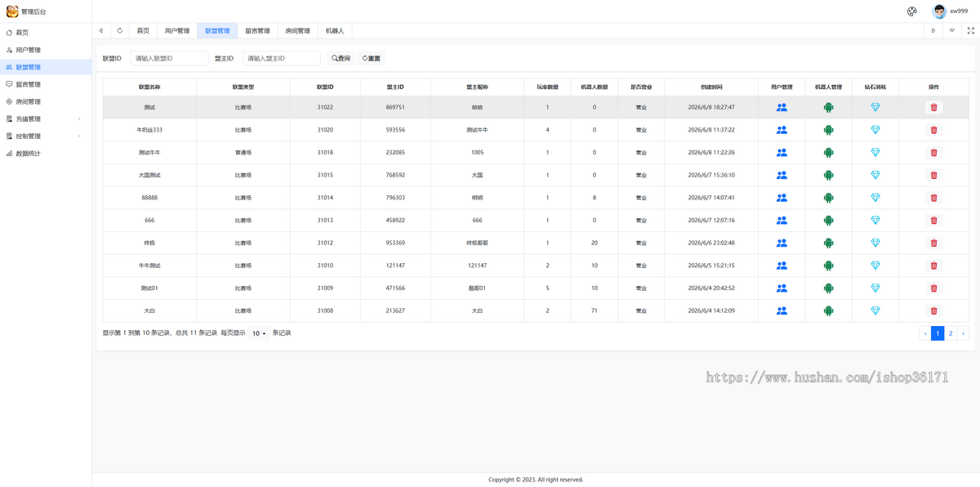Switch to the 留言管理 tab
980x487 pixels.
tap(257, 31)
